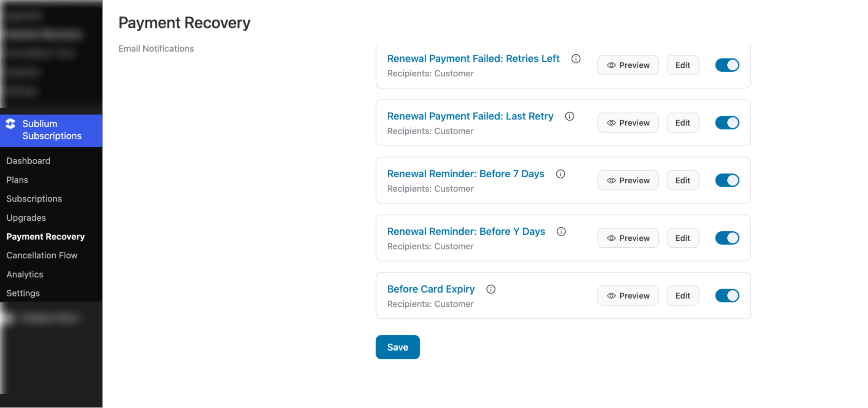Preview the Before 7 Days reminder email

point(627,180)
